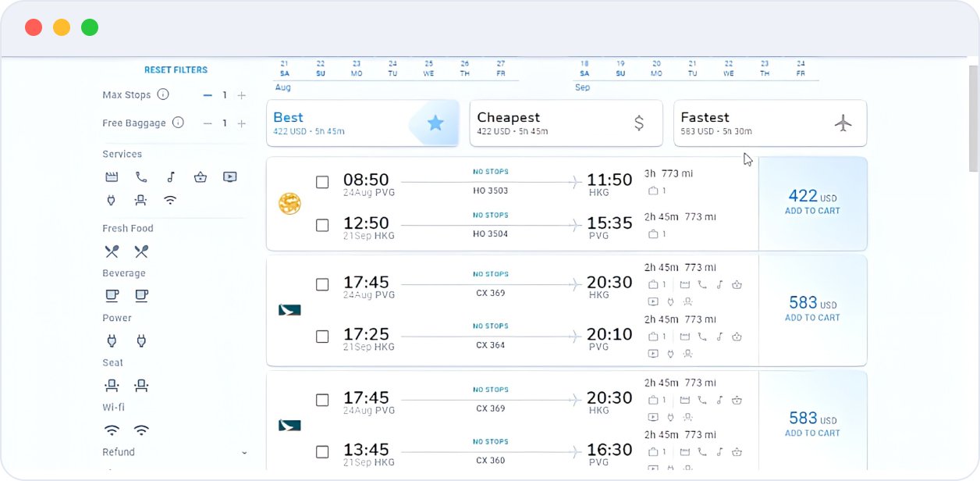Click the Juneyao airline logo on the 422 USD card
This screenshot has width=980, height=481.
point(289,205)
